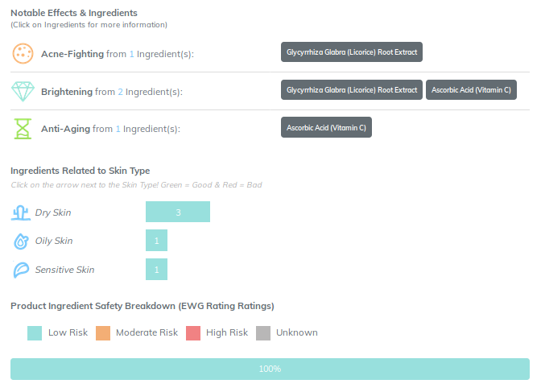The image size is (541, 392).
Task: Open Ascorbic Acid tag under Anti-Aging
Action: pos(326,127)
